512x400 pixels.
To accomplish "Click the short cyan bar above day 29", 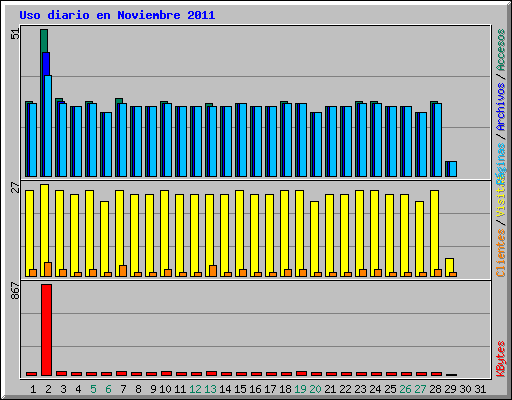I will click(453, 169).
